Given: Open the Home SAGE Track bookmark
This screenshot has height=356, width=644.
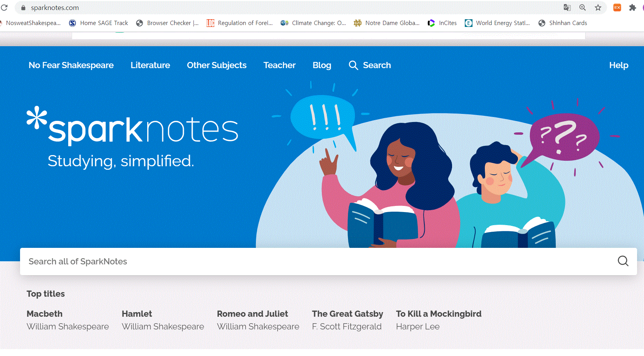Looking at the screenshot, I should pyautogui.click(x=98, y=23).
